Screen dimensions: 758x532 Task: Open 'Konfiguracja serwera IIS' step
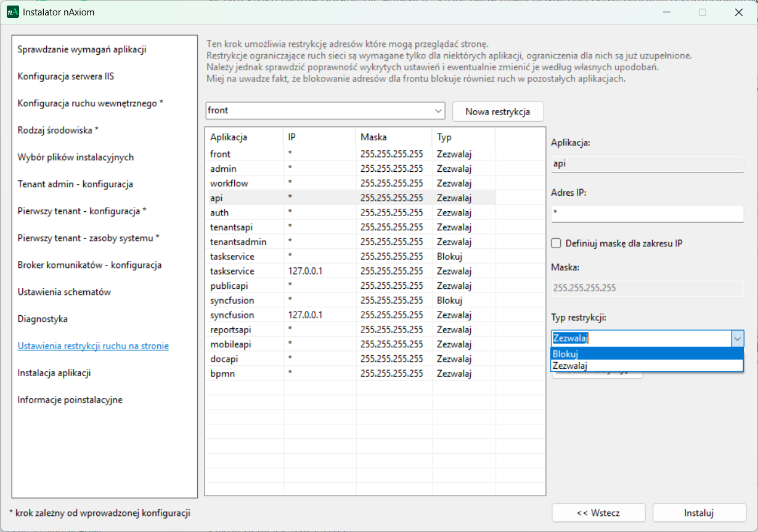[66, 76]
